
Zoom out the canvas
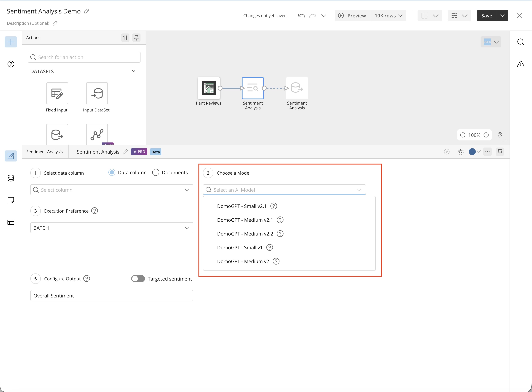coord(463,135)
